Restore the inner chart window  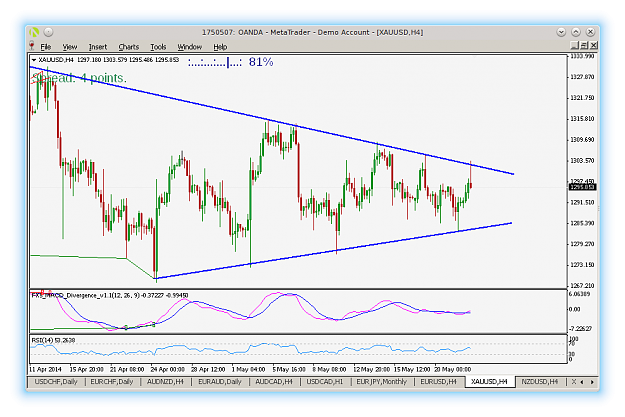tap(584, 45)
